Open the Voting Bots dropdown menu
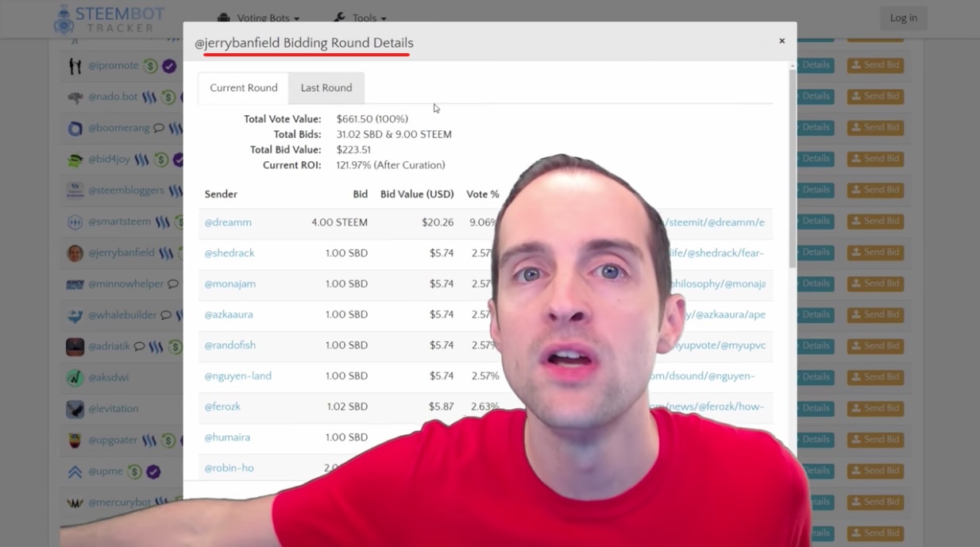 tap(258, 17)
